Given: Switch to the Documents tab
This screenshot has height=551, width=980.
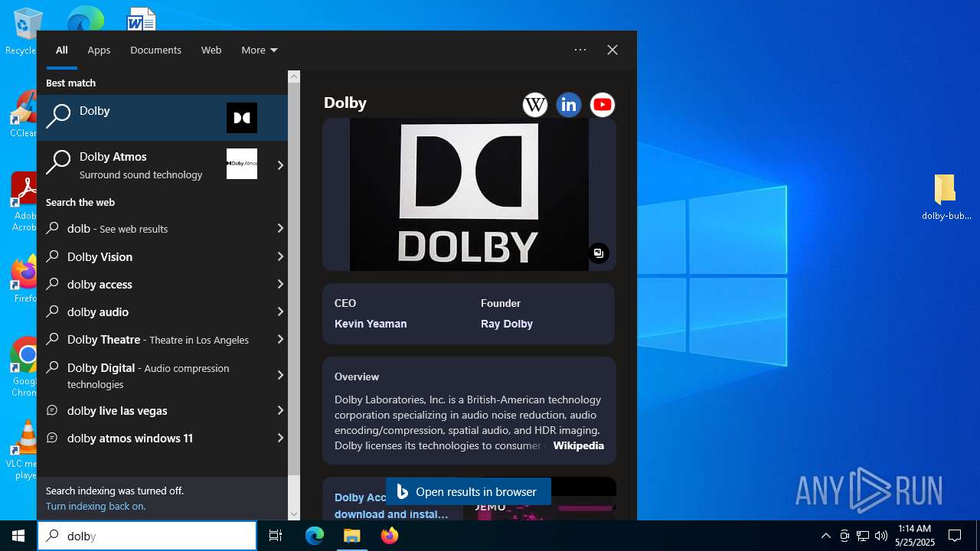Looking at the screenshot, I should coord(155,50).
